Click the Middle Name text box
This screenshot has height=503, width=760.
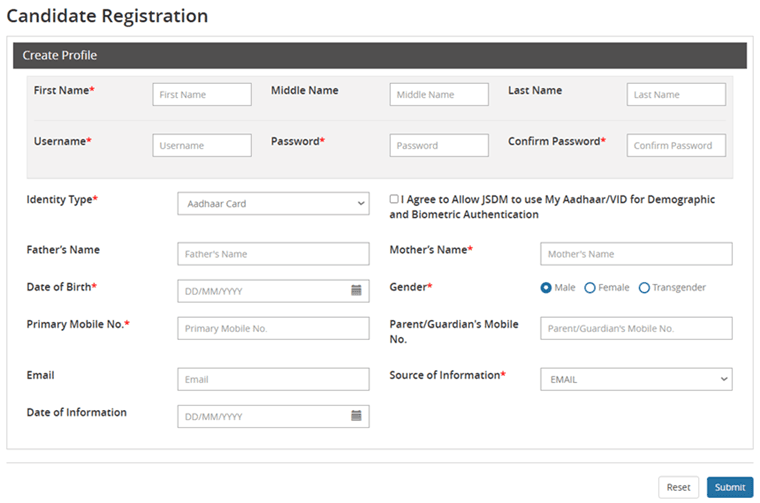click(439, 95)
